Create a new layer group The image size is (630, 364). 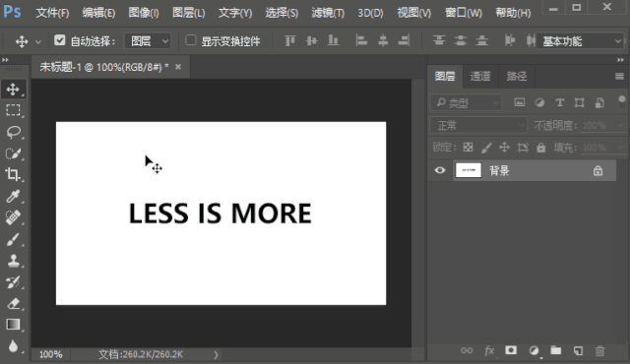pyautogui.click(x=555, y=350)
